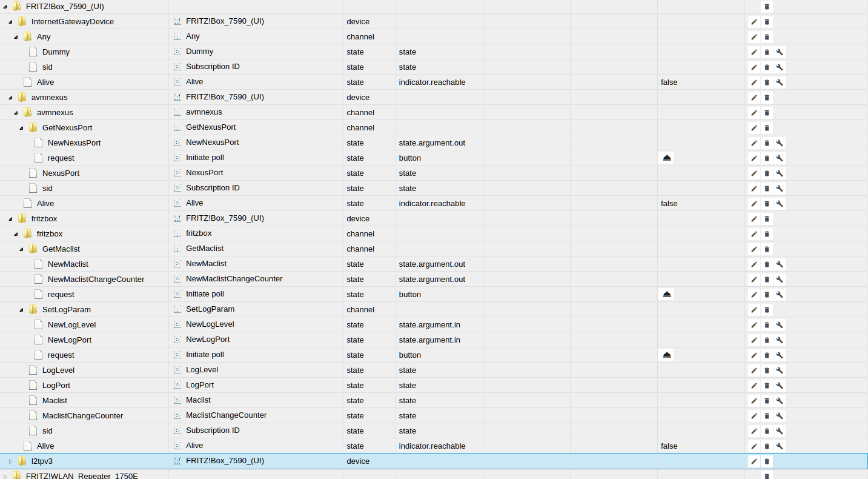The height and width of the screenshot is (479, 868).
Task: Click the name cell 'LogPort'
Action: click(200, 385)
